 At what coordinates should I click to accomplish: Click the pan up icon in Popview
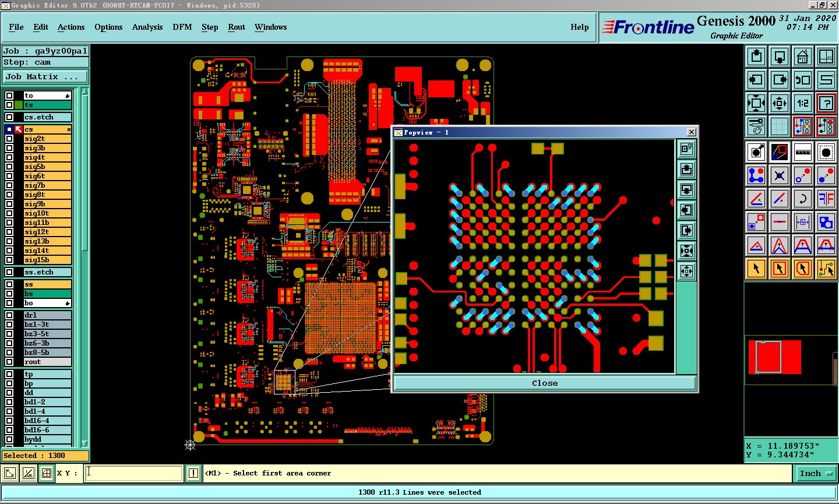(x=687, y=170)
